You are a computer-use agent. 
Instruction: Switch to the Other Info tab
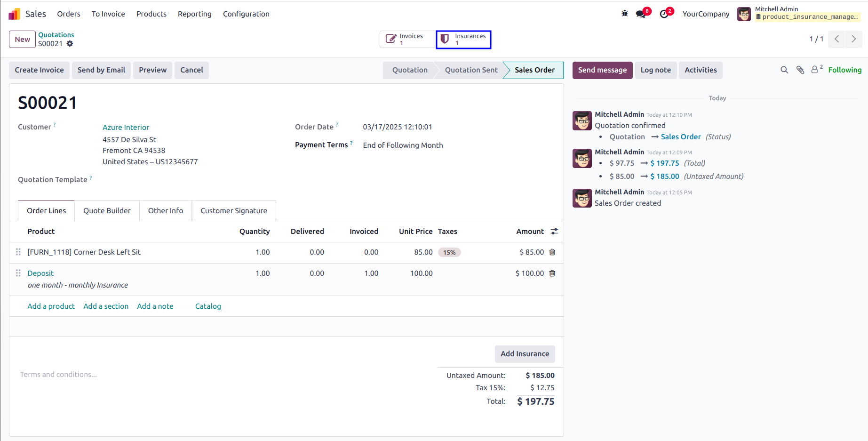pyautogui.click(x=166, y=211)
